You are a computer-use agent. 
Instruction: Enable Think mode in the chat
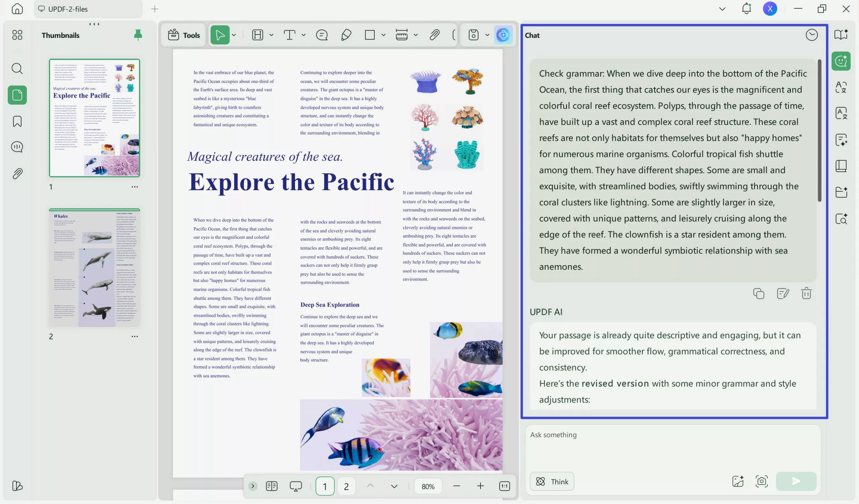pos(552,481)
